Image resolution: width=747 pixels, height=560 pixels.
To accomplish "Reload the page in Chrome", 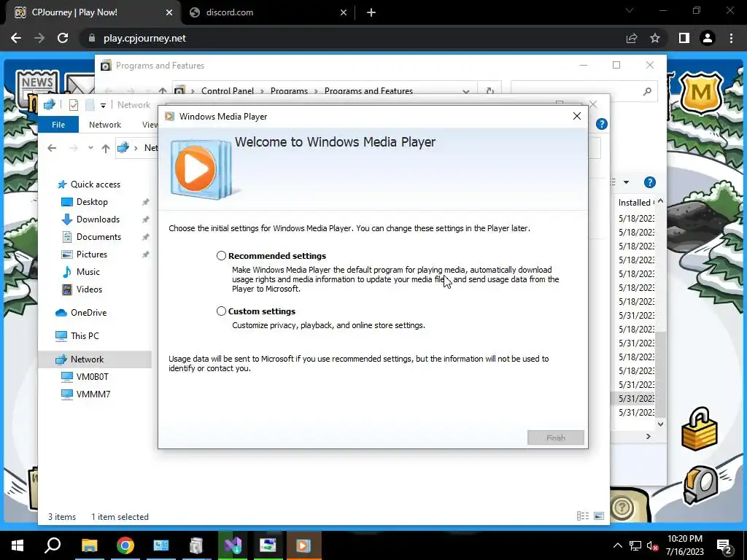I will point(63,38).
